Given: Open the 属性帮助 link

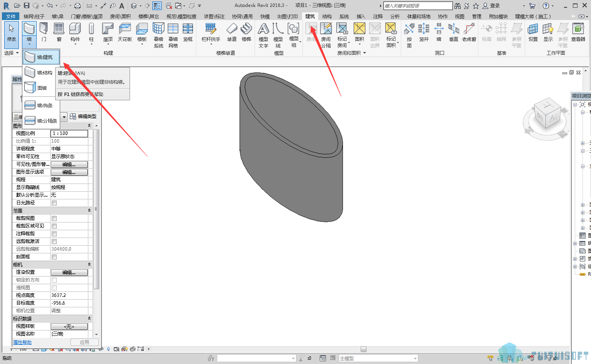Looking at the screenshot, I should point(22,342).
